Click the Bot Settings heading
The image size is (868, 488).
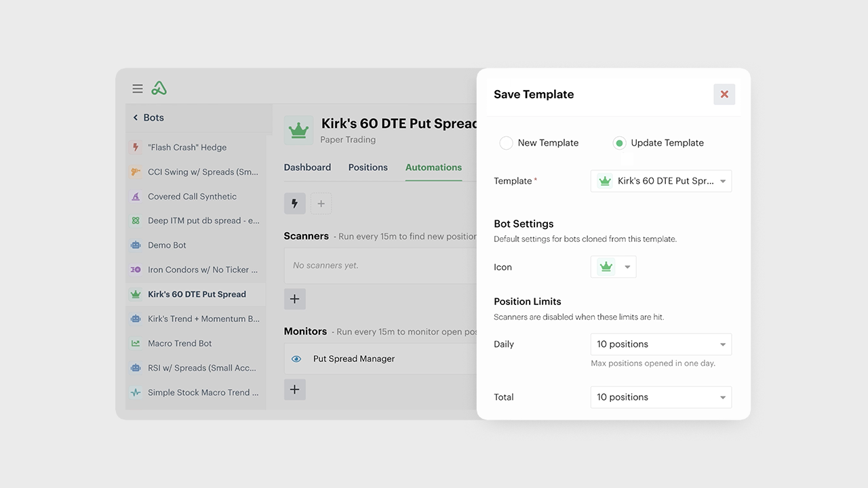[524, 224]
